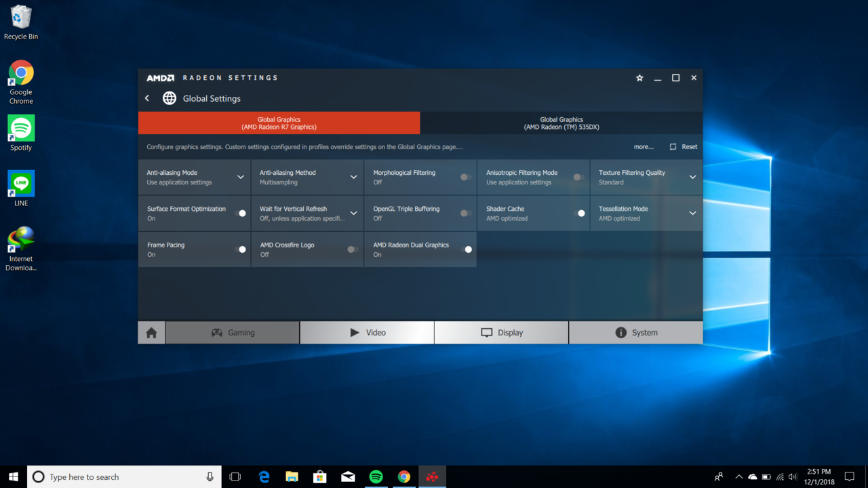Open the Home icon tab
Image resolution: width=868 pixels, height=488 pixels.
coord(151,333)
